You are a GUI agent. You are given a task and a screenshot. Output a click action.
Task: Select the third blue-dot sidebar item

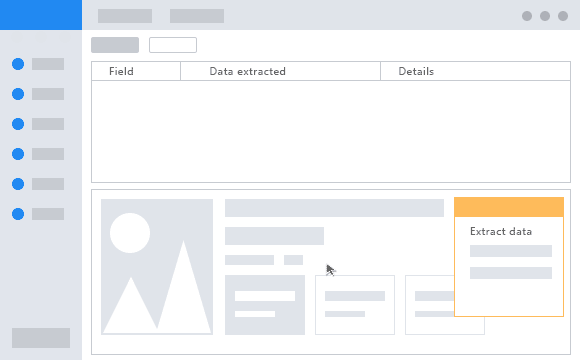click(x=38, y=124)
